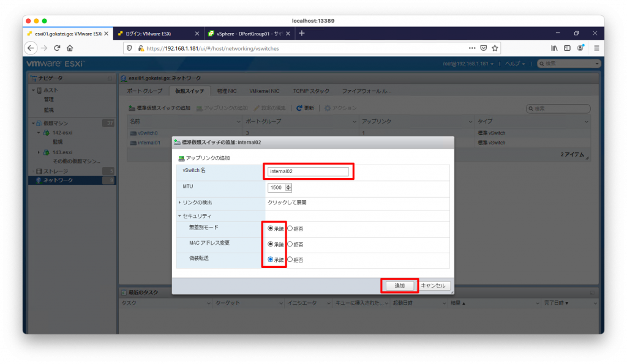The width and height of the screenshot is (627, 364).
Task: Click the ストレージ icon in the navigator
Action: tap(40, 171)
